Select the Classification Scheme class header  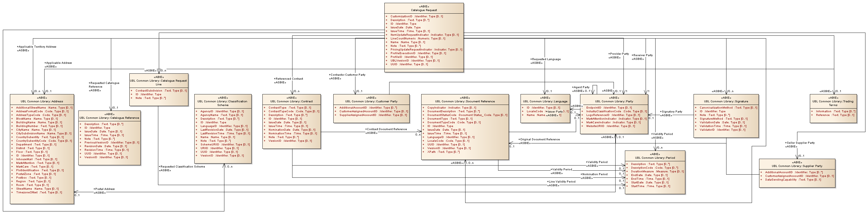tap(222, 103)
